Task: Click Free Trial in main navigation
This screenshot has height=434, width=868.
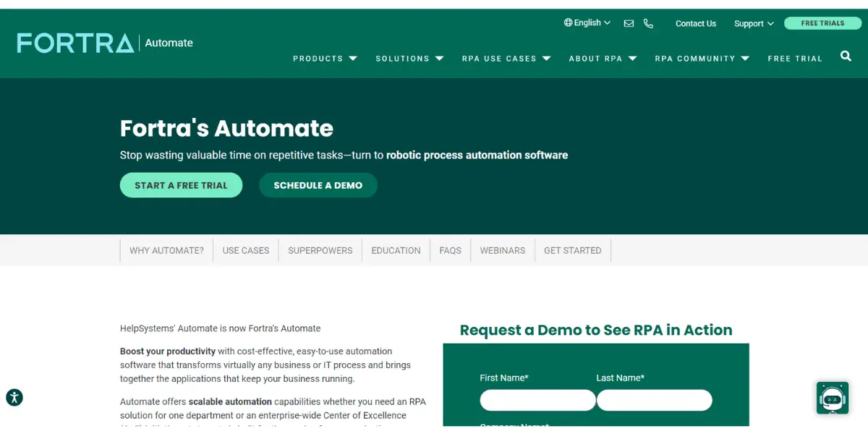Action: point(795,59)
